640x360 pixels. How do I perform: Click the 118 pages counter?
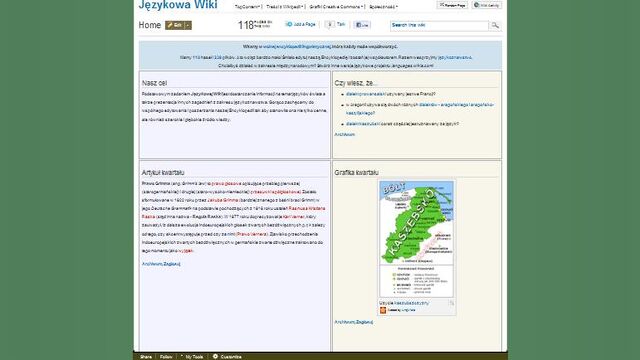(x=254, y=25)
